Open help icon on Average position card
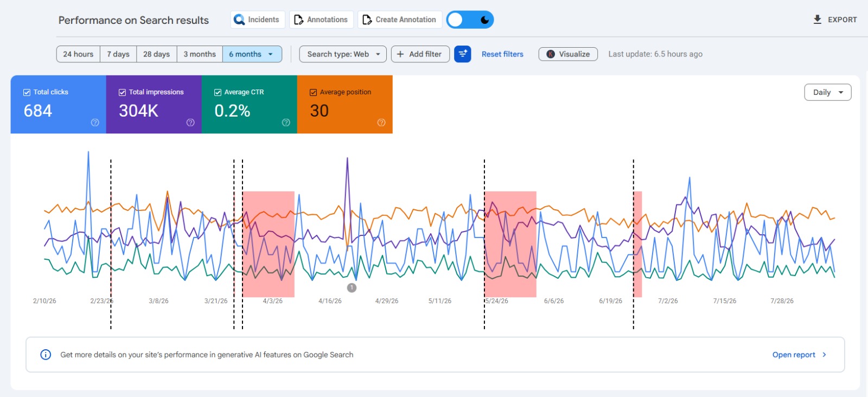 [x=381, y=123]
